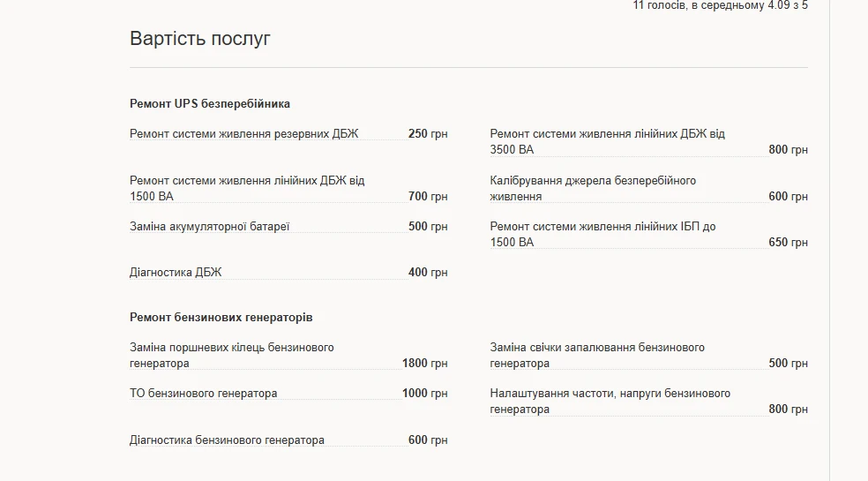Select "Ремонт системи живлення лінійних ІБП до 1500 ВА"
868x481 pixels.
(x=602, y=234)
